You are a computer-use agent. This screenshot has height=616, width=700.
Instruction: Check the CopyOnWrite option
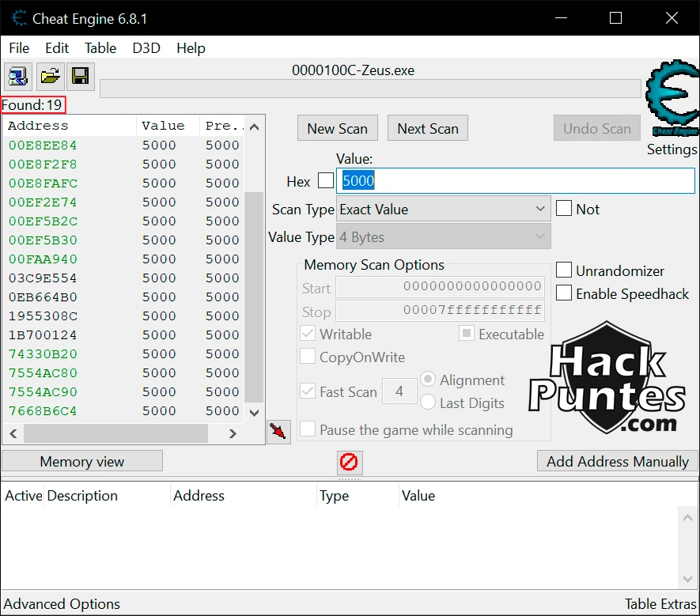[308, 356]
